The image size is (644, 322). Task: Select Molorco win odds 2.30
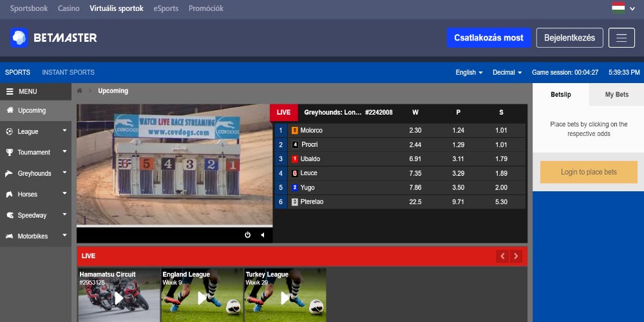tap(415, 130)
